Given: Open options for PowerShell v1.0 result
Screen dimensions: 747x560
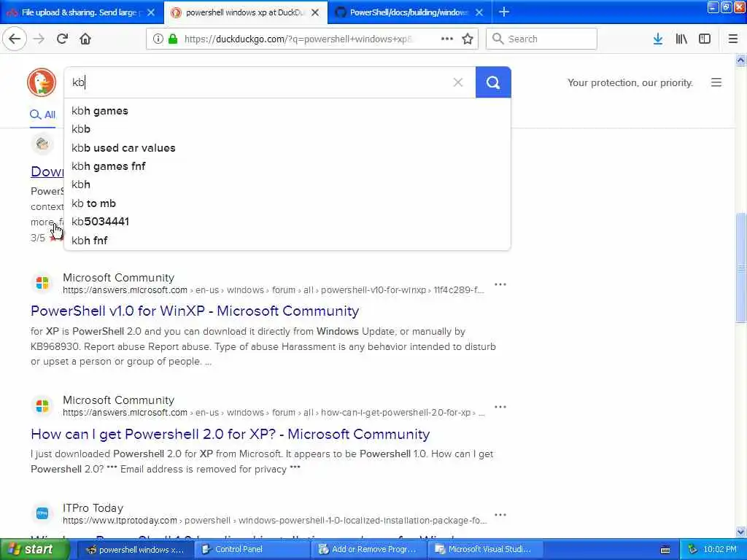Looking at the screenshot, I should (x=500, y=284).
